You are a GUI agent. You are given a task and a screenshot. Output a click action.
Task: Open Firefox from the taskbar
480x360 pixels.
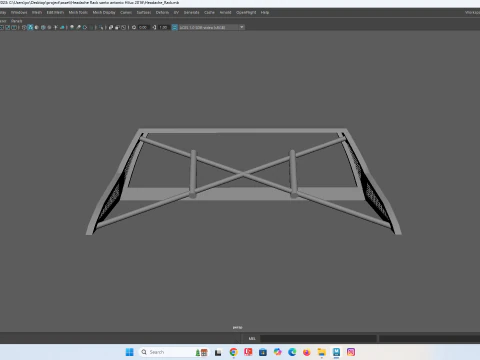307,352
